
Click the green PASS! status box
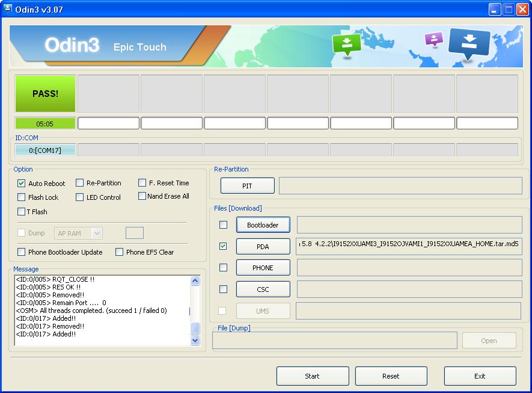(x=45, y=94)
